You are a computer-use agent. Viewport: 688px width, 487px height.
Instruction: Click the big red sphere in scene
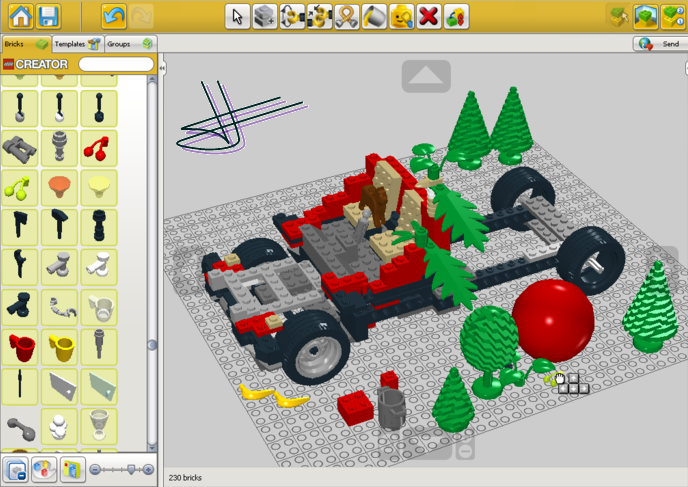pyautogui.click(x=553, y=321)
